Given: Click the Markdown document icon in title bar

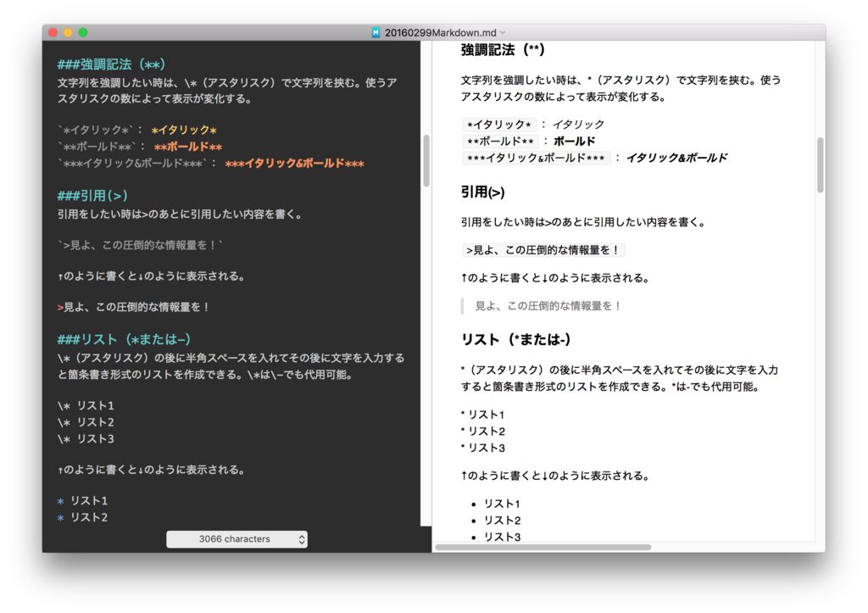Looking at the screenshot, I should point(376,33).
